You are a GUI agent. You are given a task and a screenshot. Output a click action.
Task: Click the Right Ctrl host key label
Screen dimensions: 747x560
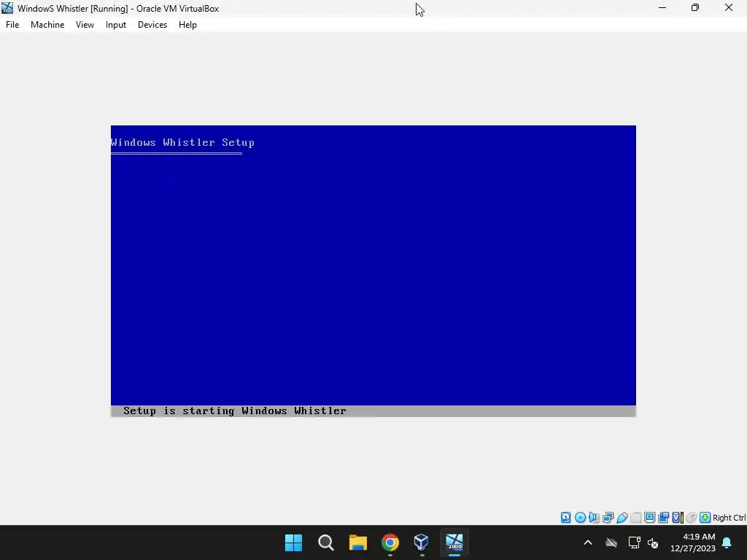(729, 518)
